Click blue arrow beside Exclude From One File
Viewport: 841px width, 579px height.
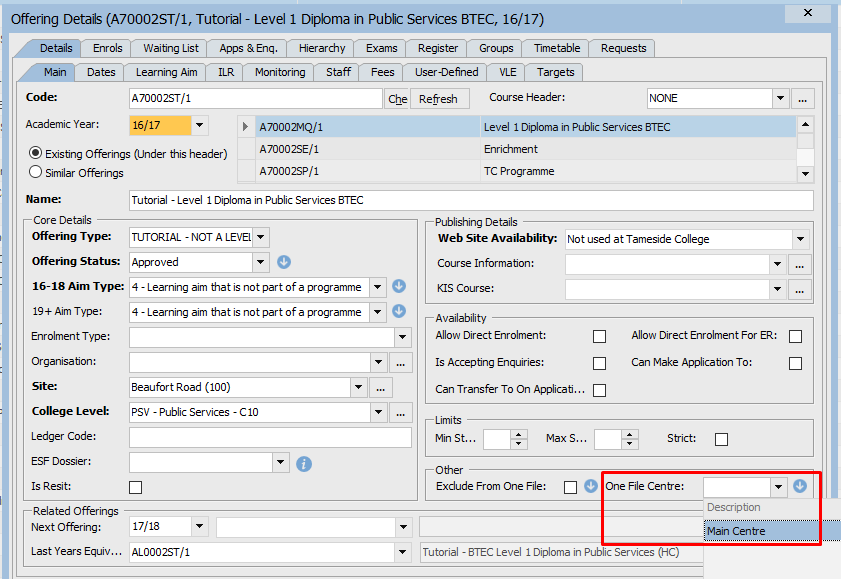pyautogui.click(x=591, y=487)
